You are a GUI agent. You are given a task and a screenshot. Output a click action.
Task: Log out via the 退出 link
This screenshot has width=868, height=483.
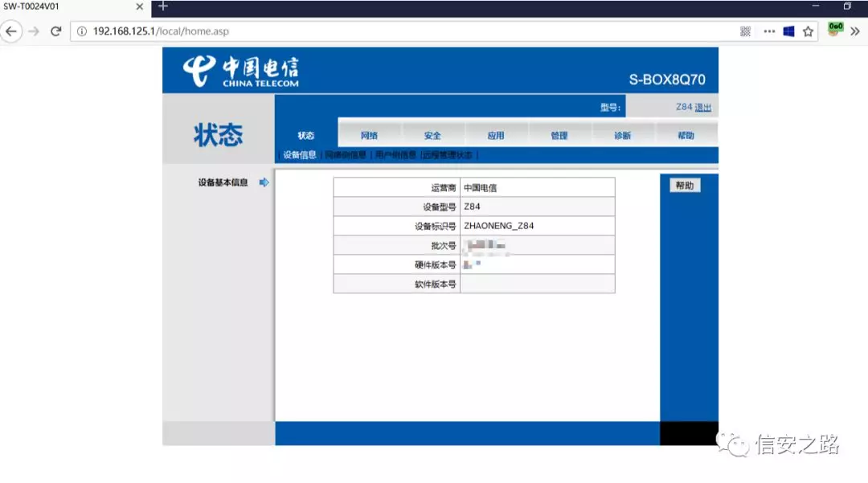pyautogui.click(x=703, y=108)
